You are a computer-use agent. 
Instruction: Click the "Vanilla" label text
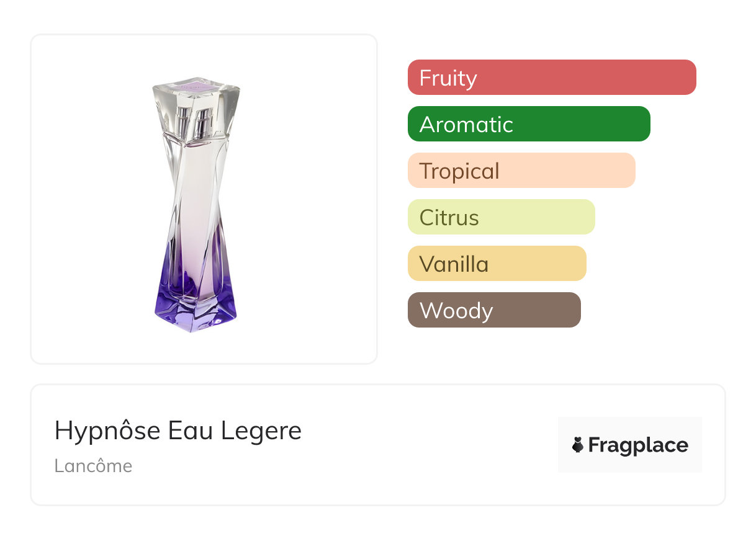click(x=454, y=264)
